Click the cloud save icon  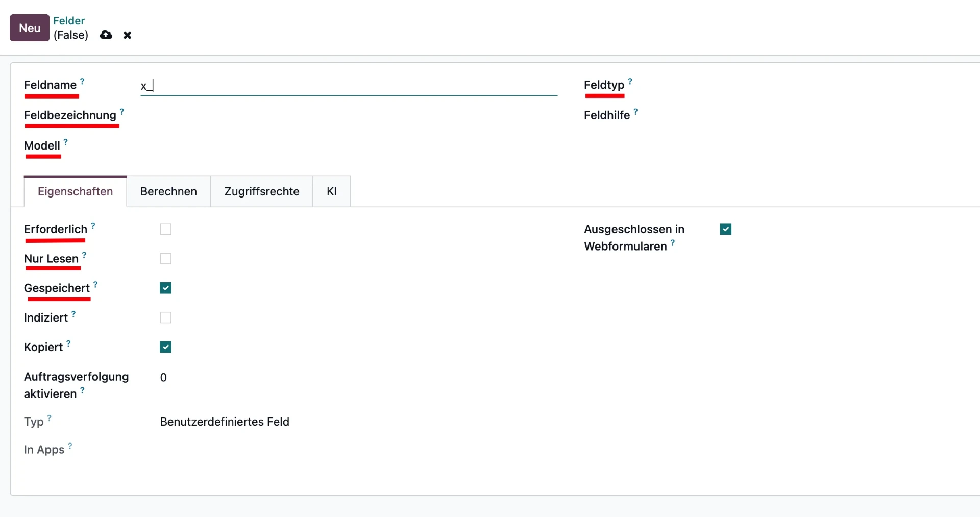(106, 35)
